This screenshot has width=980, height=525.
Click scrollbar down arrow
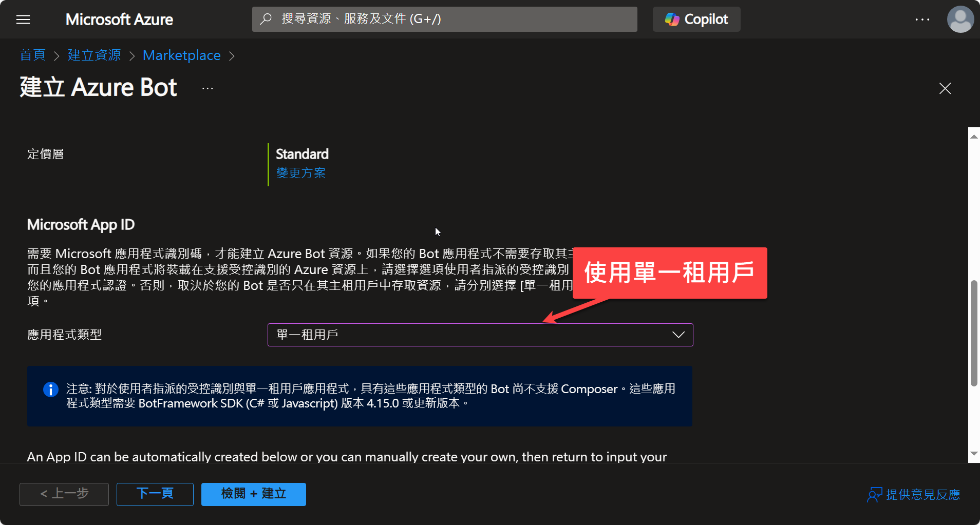[x=974, y=454]
